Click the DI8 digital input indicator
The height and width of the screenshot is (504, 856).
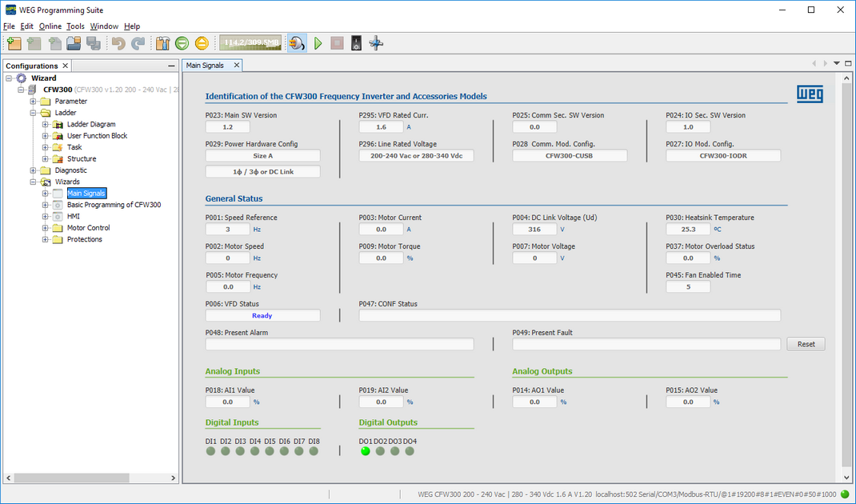314,451
